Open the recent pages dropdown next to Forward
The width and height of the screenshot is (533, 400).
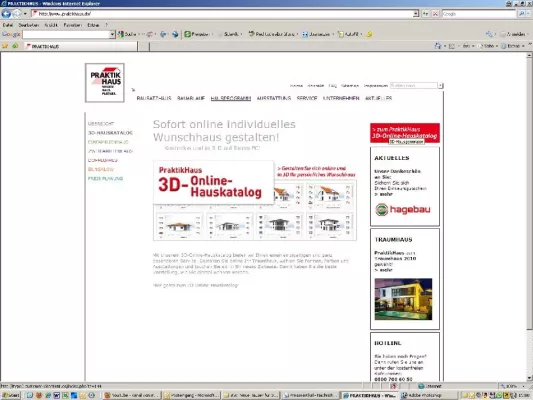click(25, 14)
